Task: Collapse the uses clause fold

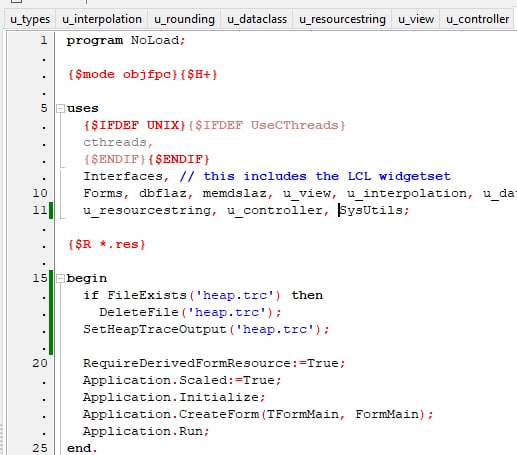Action: click(60, 108)
